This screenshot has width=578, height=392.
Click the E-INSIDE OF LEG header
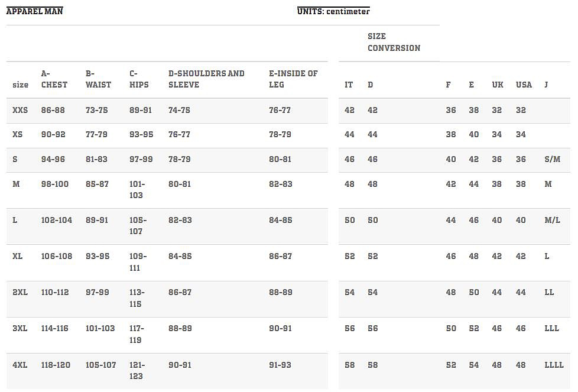(x=293, y=79)
